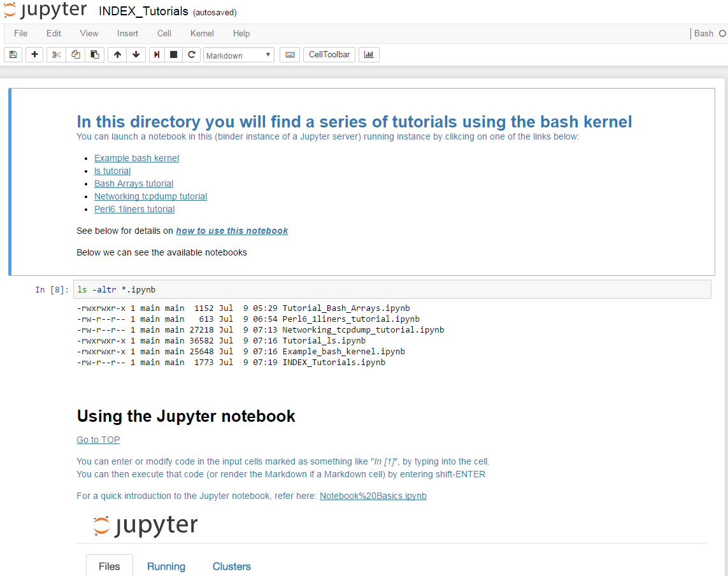Click the Go to TOP link
This screenshot has width=728, height=576.
point(97,440)
